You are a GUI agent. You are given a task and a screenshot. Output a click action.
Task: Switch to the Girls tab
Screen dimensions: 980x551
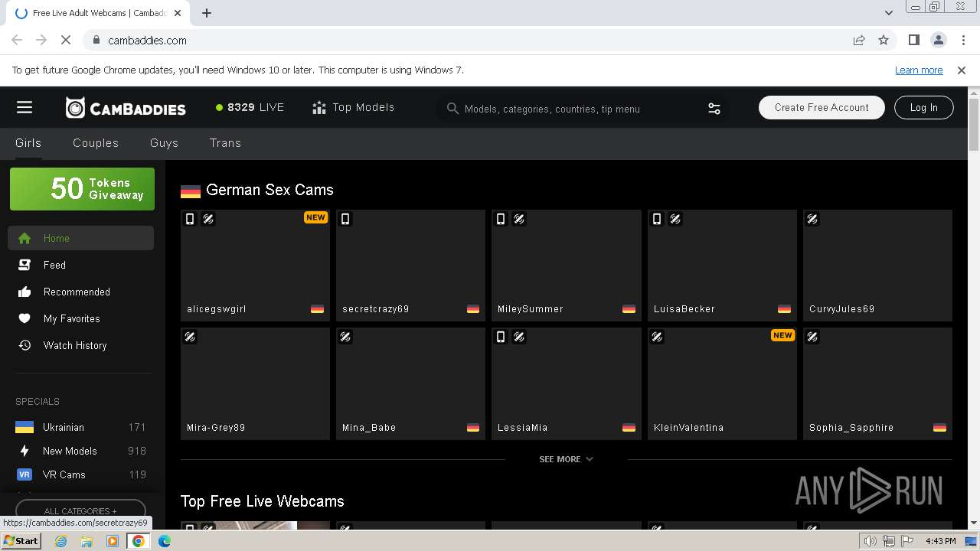click(x=28, y=143)
